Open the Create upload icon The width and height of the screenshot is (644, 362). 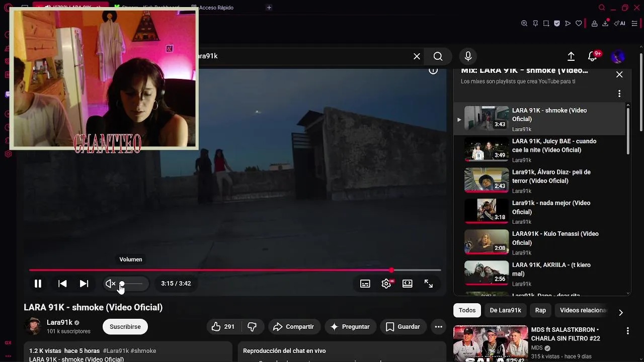pyautogui.click(x=571, y=56)
